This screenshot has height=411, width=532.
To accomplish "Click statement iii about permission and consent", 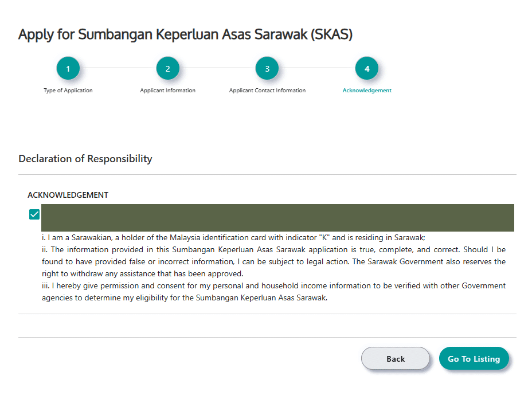I will 273,292.
